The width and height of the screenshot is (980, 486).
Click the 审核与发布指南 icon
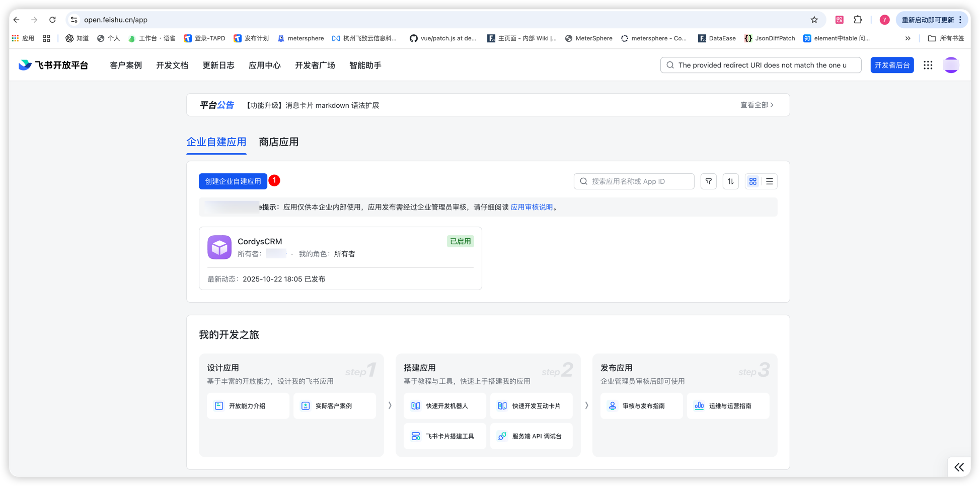point(612,405)
